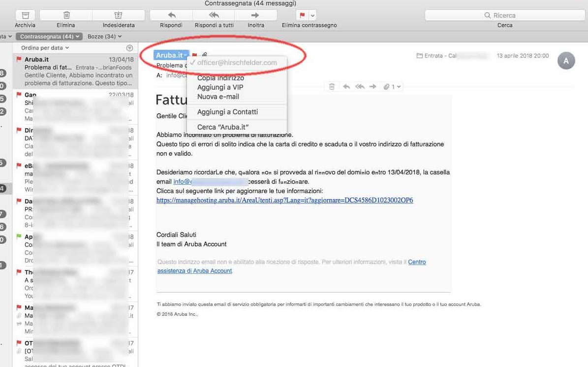Click the assistenza di Aruba Account link
Viewport: 588px width, 367px height.
click(195, 270)
